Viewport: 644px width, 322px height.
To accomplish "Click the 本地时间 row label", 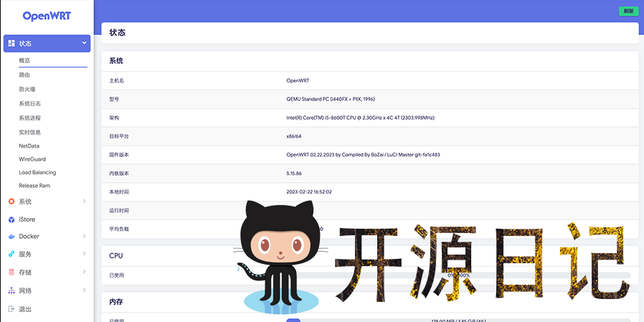I will 119,191.
